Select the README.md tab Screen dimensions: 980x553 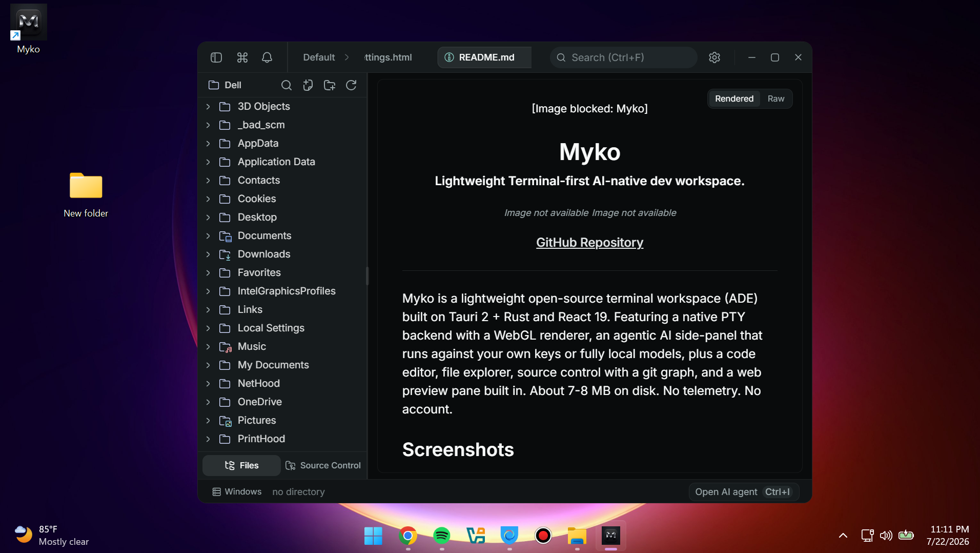(x=484, y=57)
